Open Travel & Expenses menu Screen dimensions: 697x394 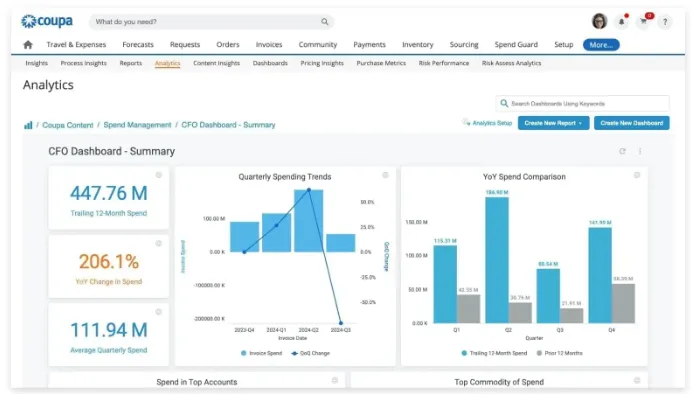point(76,44)
